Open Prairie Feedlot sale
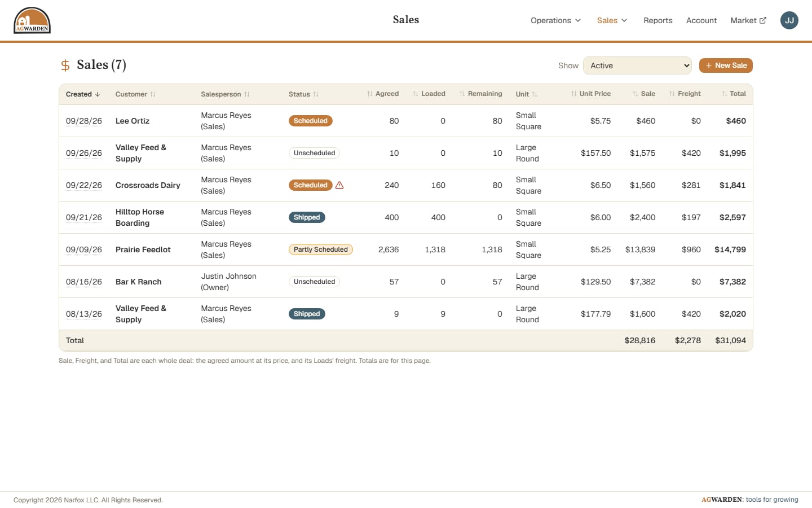 [143, 249]
